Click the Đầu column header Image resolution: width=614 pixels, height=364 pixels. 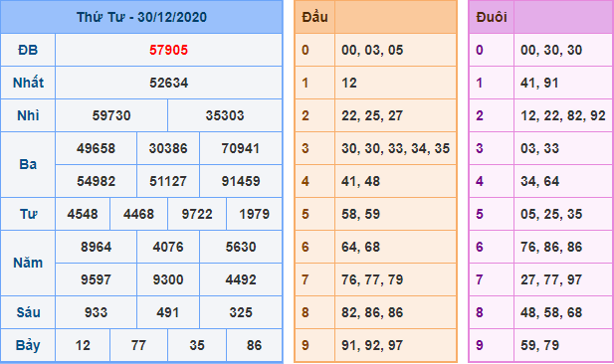(314, 17)
